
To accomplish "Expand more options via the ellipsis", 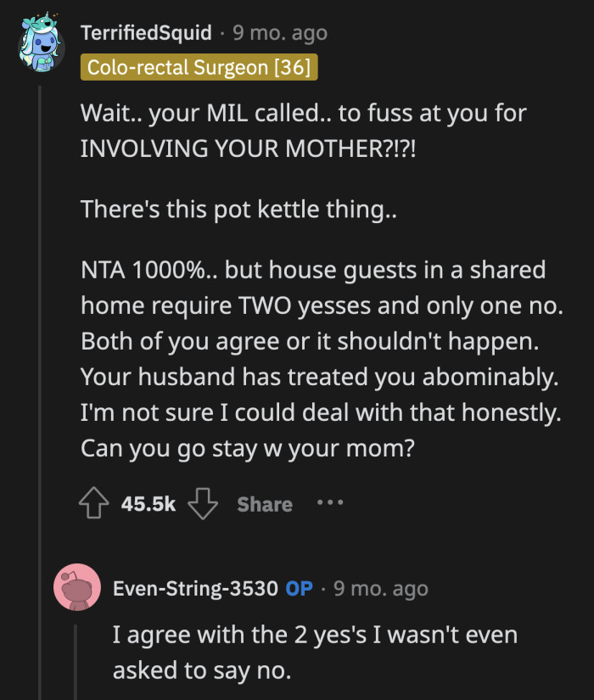I will pos(329,502).
